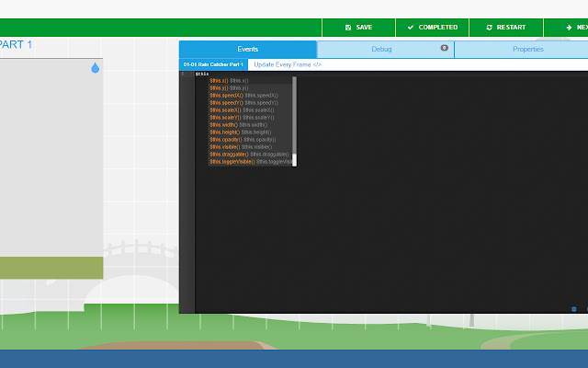Click the small blue icon at the editor's bottom right
588x368 pixels.
point(573,309)
